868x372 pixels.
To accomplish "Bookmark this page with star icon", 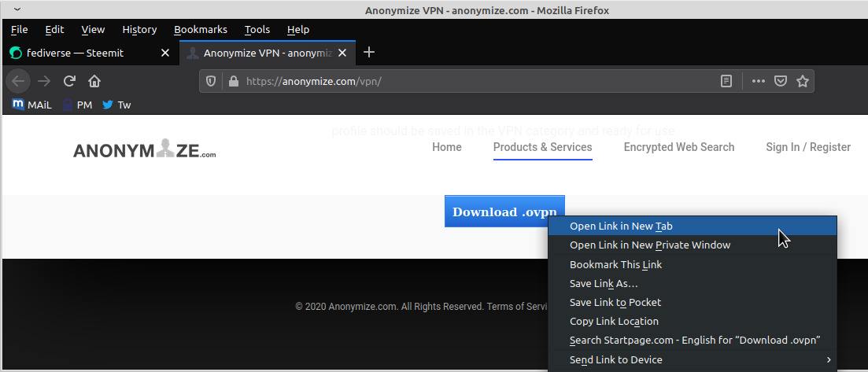I will coord(802,81).
